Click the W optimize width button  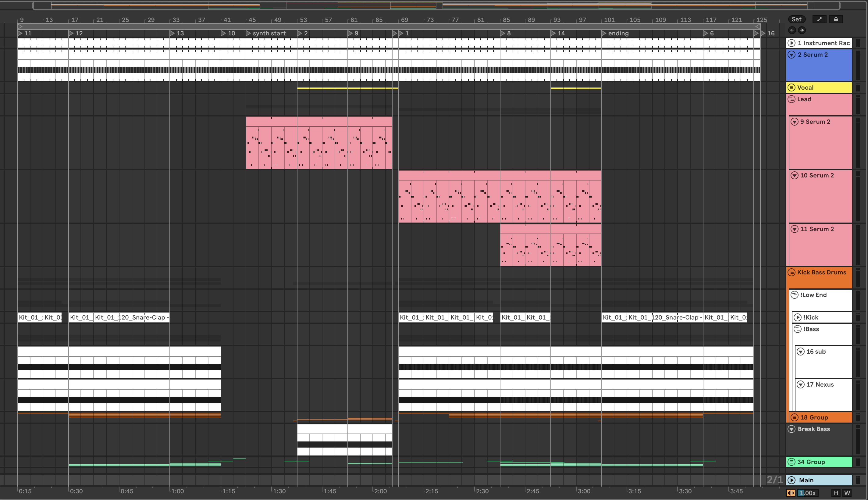click(x=847, y=493)
